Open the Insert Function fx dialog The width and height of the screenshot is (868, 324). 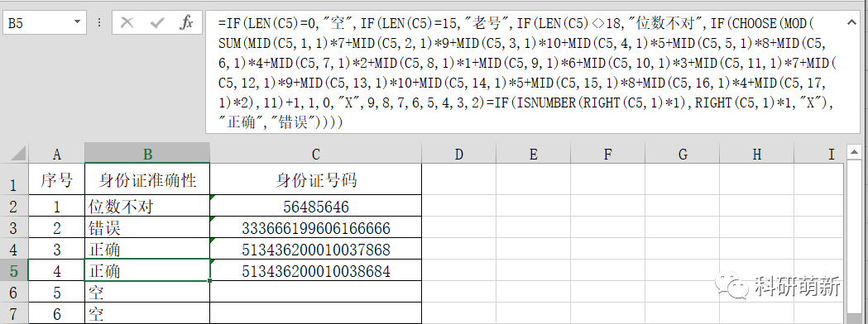[x=187, y=22]
